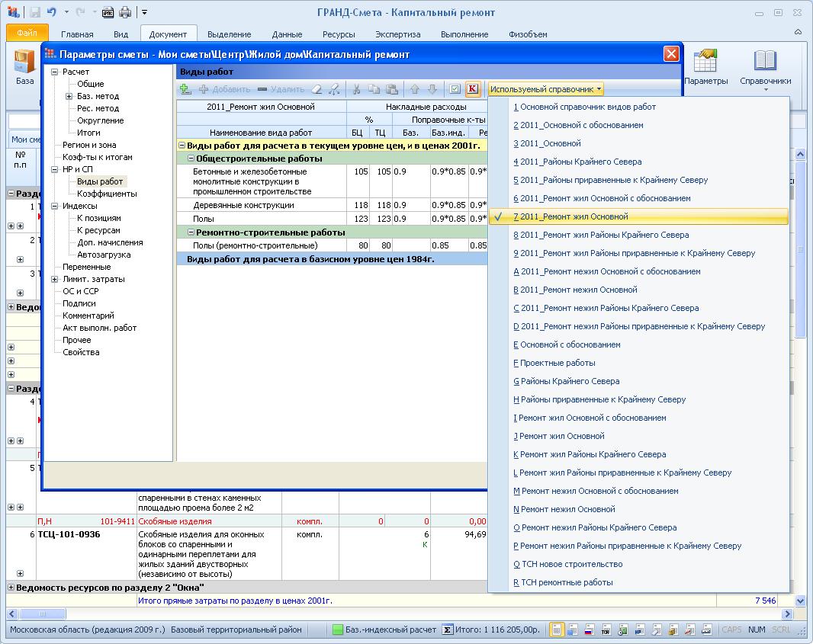Open the Файл menu
Viewport: 813px width, 644px height.
pos(27,34)
